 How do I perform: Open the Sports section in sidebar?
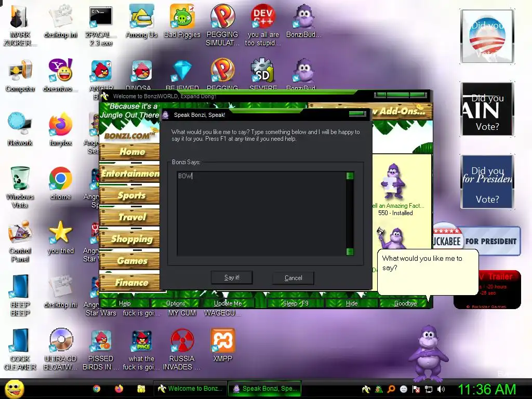[129, 195]
